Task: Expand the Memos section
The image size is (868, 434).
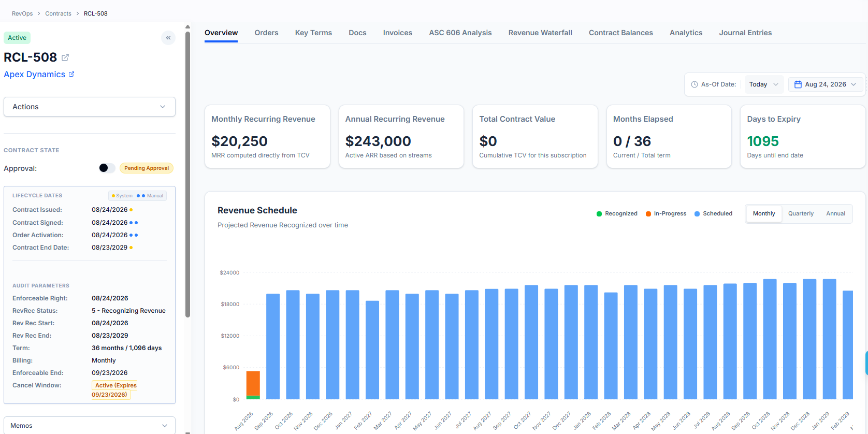Action: tap(90, 425)
